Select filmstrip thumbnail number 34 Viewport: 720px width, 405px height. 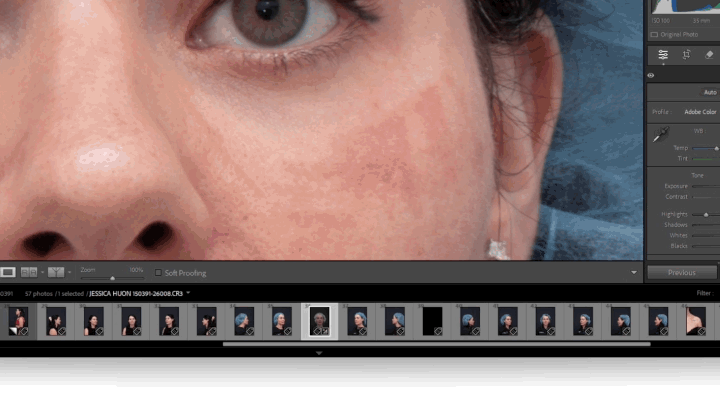(244, 321)
